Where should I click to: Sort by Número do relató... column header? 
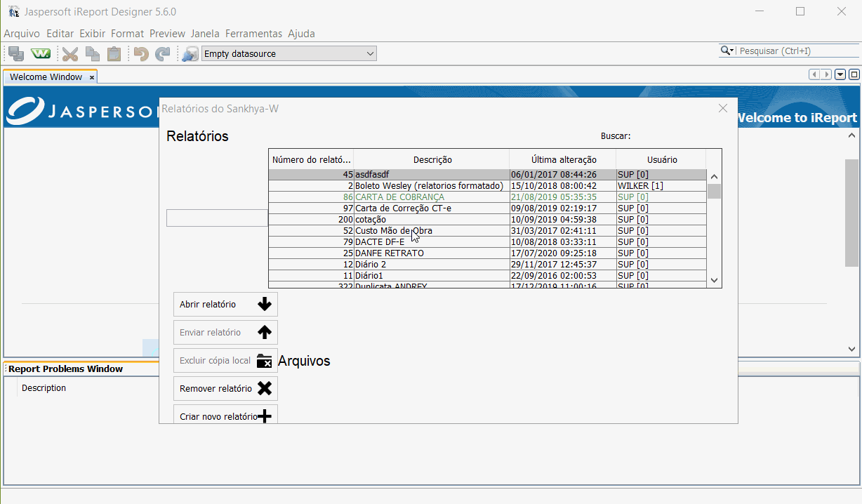click(x=311, y=159)
